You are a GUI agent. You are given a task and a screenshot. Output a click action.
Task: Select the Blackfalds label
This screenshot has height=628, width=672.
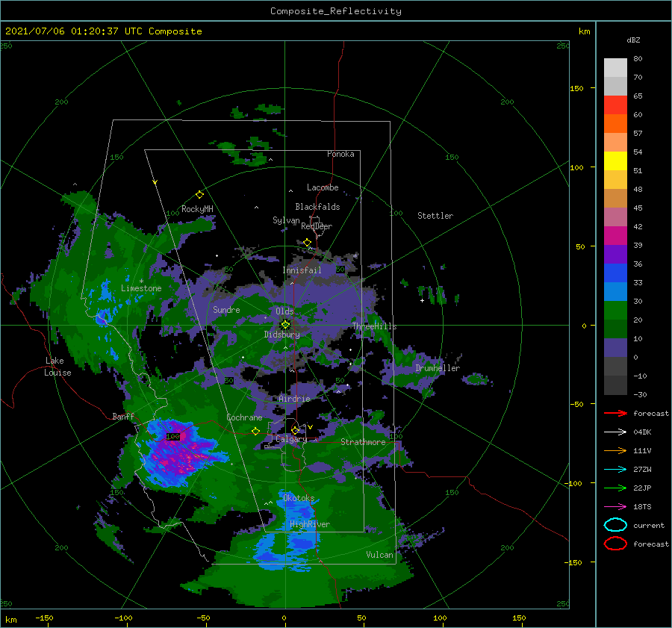click(317, 207)
